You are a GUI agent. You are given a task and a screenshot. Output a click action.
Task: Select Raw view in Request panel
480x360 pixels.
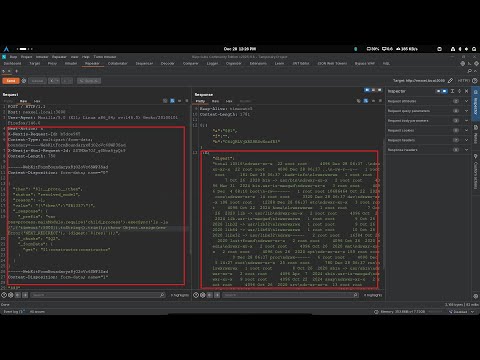pyautogui.click(x=23, y=101)
